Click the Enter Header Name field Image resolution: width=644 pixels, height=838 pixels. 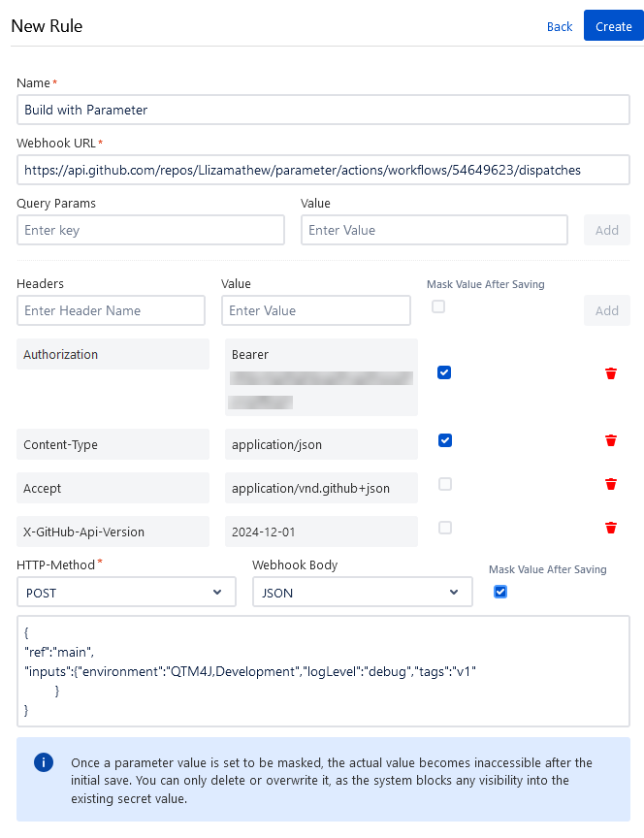(111, 310)
